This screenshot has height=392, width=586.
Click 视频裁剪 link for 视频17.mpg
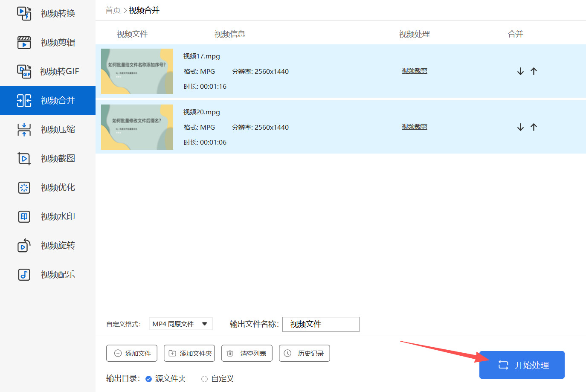coord(414,71)
